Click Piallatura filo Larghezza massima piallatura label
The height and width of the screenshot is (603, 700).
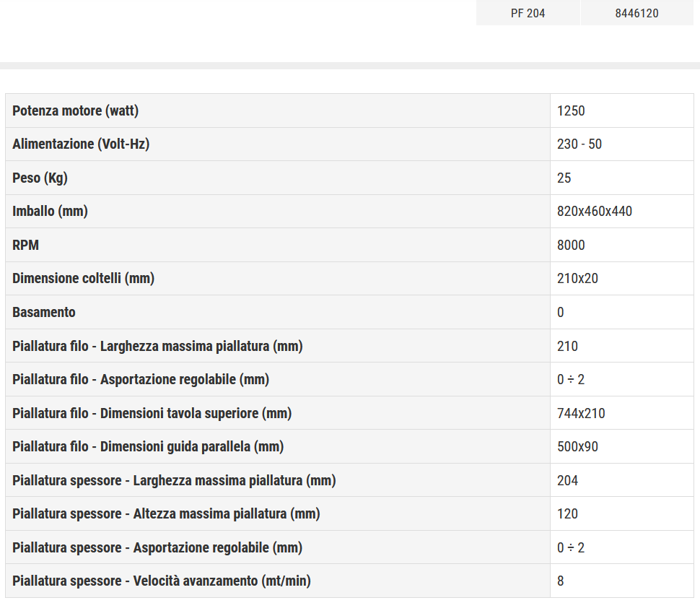[x=157, y=346]
